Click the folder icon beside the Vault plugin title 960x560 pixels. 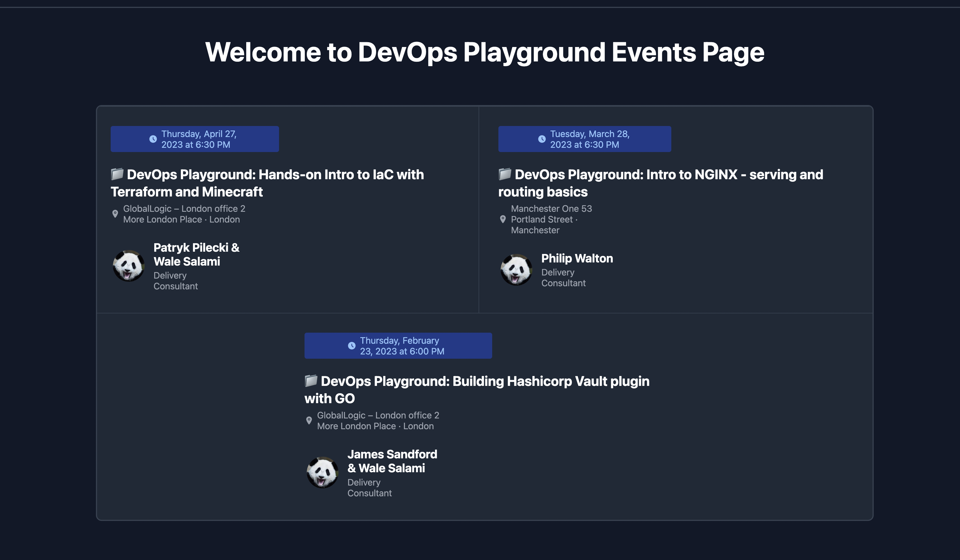(x=310, y=381)
